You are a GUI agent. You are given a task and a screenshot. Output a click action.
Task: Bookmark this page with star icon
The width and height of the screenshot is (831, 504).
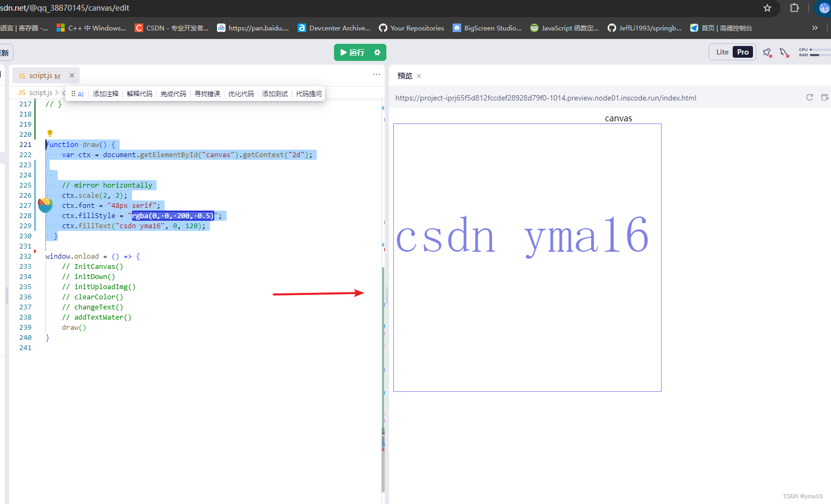pyautogui.click(x=767, y=8)
